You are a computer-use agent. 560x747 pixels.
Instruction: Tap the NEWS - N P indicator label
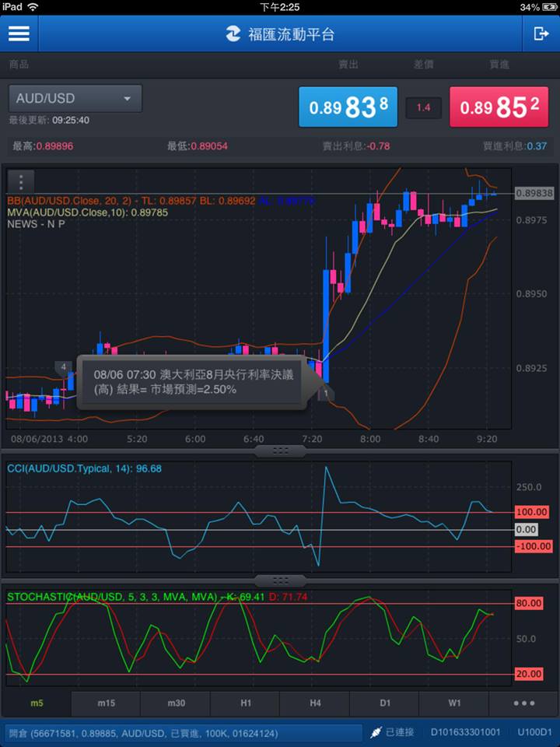(x=37, y=224)
